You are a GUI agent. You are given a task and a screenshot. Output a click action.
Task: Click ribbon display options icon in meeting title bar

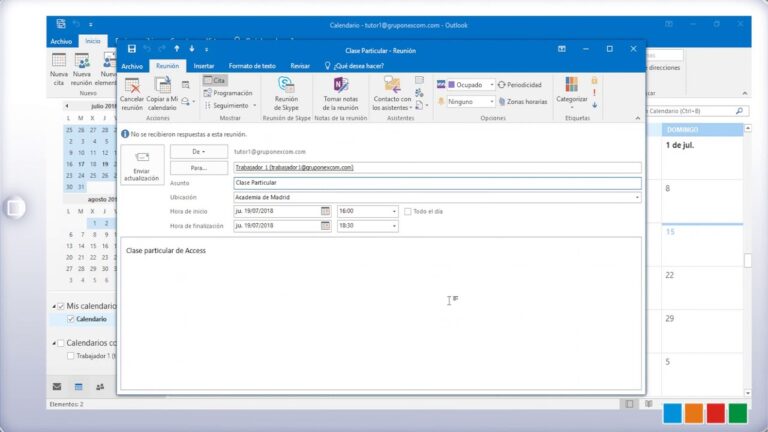pyautogui.click(x=562, y=49)
